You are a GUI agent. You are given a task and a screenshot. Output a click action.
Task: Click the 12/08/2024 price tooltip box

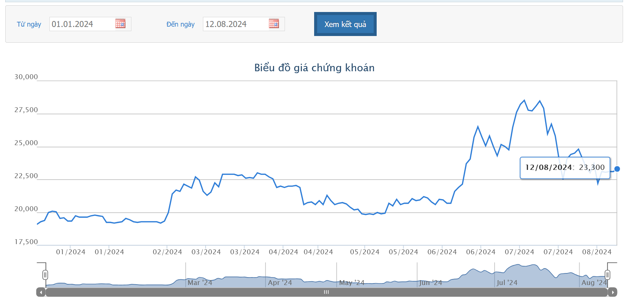click(x=565, y=168)
